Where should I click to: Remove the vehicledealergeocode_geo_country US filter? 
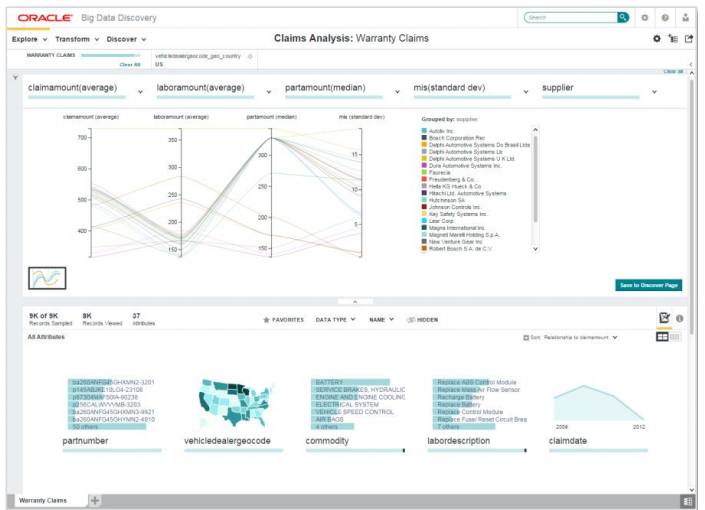tap(250, 56)
